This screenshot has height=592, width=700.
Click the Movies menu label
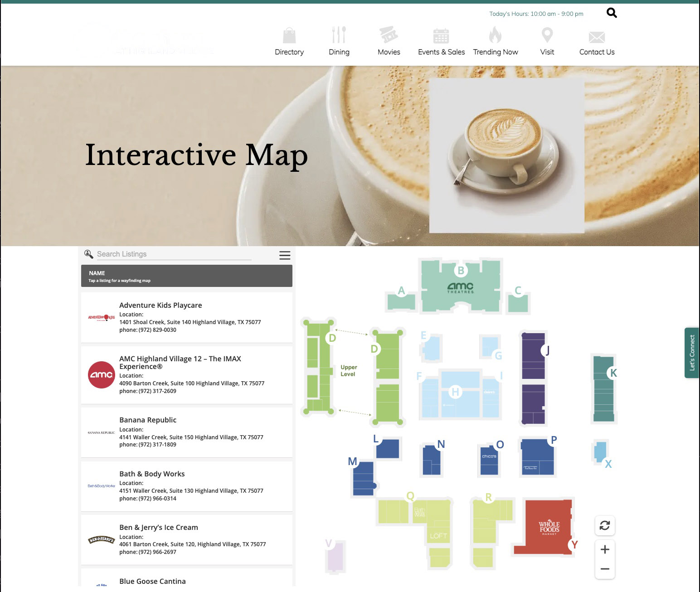[389, 52]
